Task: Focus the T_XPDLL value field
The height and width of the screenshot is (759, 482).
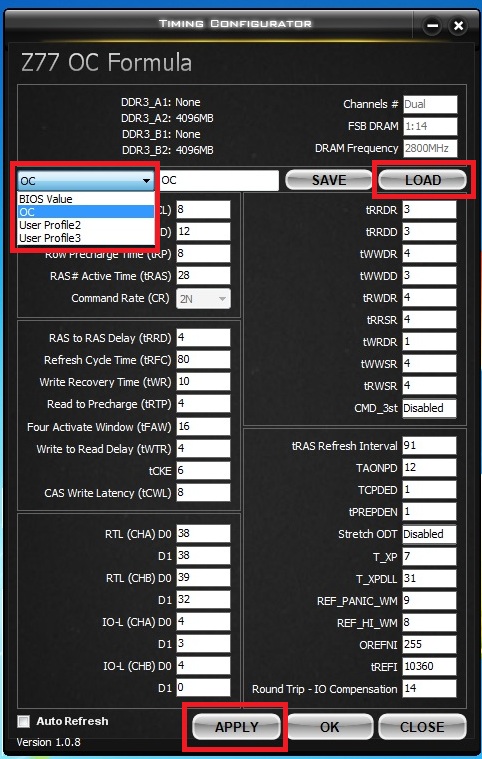Action: coord(429,578)
